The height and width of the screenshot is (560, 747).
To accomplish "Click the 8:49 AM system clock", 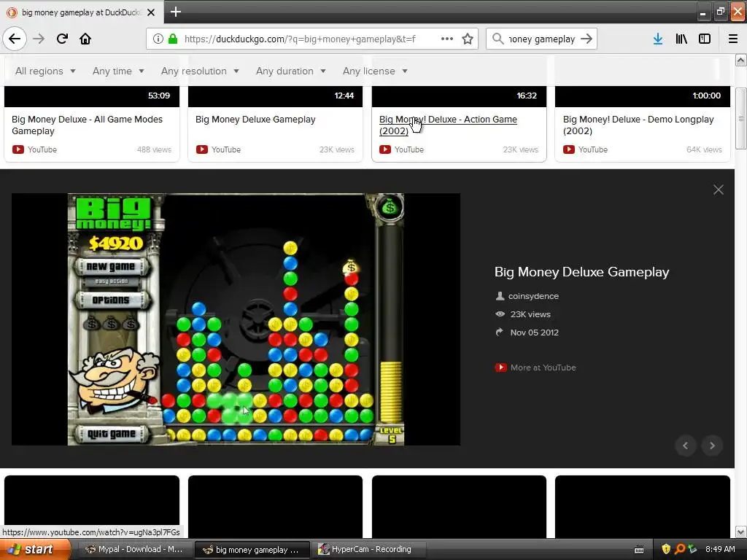I will (720, 549).
